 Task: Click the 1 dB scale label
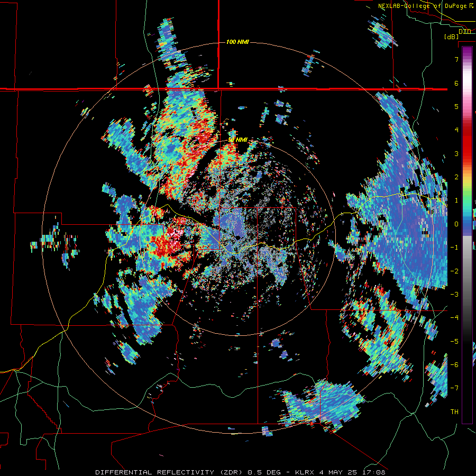point(456,200)
